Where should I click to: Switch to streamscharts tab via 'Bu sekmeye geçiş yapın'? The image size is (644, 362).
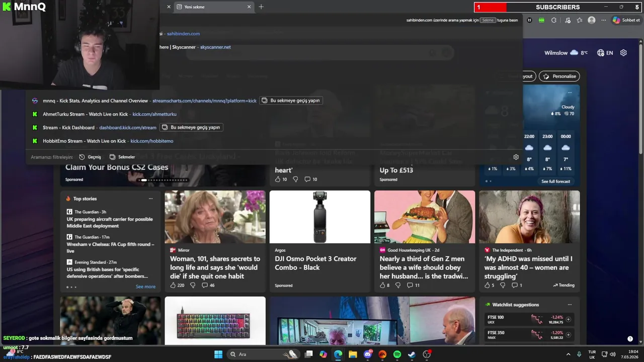290,101
